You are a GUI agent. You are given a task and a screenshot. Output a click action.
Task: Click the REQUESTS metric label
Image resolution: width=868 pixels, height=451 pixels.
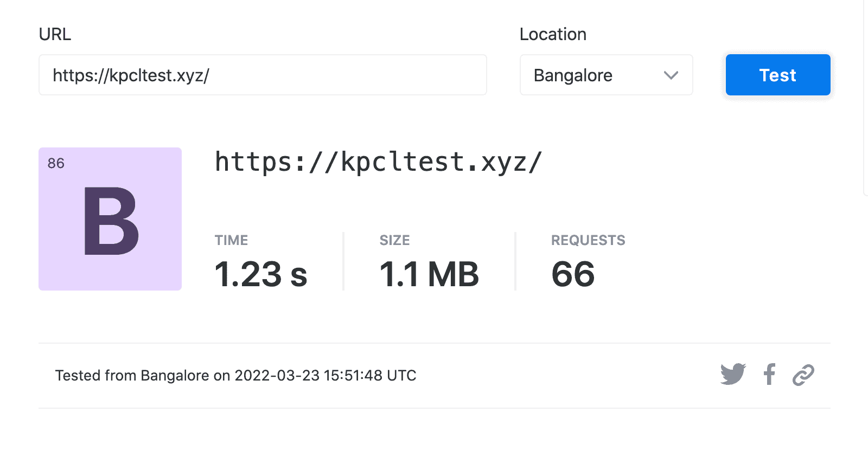coord(588,240)
